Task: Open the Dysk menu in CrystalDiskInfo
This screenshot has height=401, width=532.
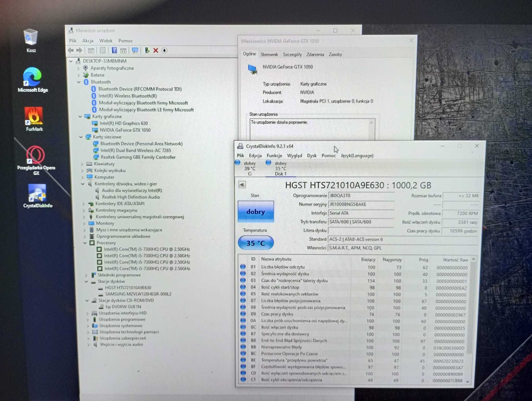Action: (x=312, y=155)
